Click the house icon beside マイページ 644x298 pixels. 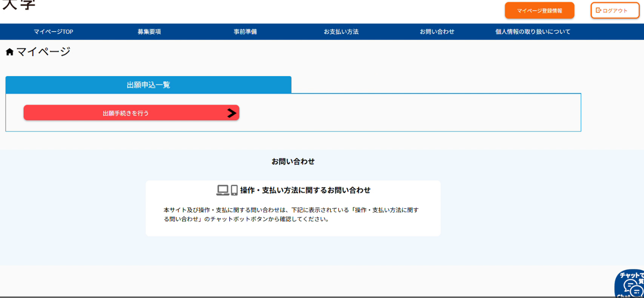pyautogui.click(x=10, y=52)
